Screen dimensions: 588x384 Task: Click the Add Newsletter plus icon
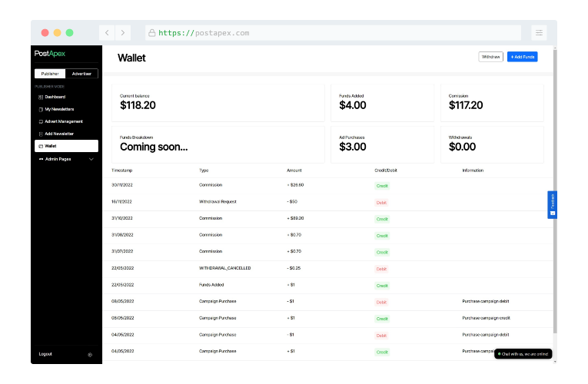(41, 134)
